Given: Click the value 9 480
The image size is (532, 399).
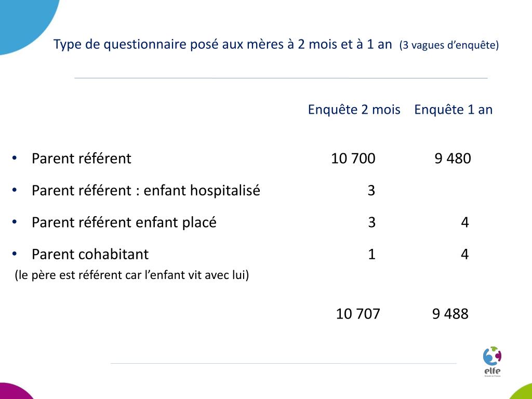Looking at the screenshot, I should pyautogui.click(x=453, y=158).
